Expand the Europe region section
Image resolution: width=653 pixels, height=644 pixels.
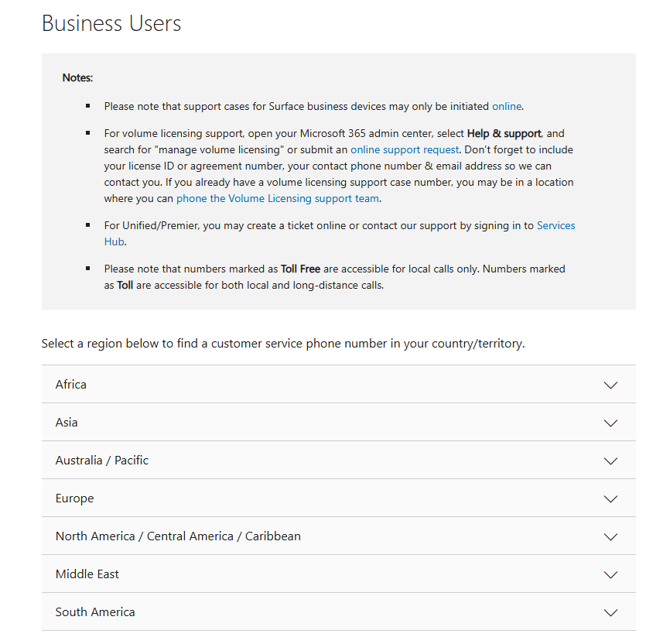tap(74, 498)
